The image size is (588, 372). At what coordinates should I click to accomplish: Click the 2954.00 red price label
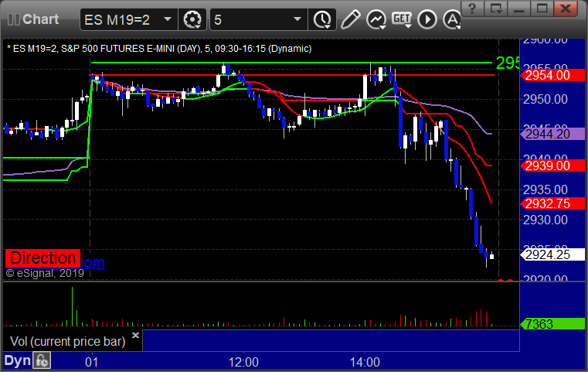coord(552,76)
